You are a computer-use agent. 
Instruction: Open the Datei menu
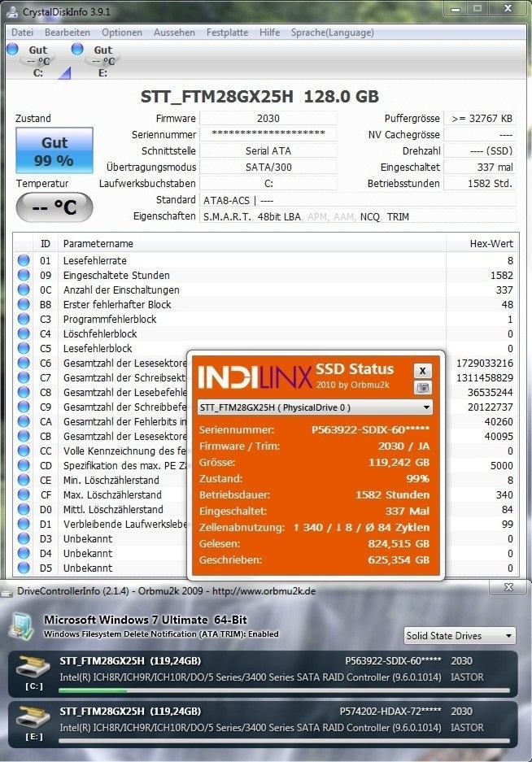point(22,33)
